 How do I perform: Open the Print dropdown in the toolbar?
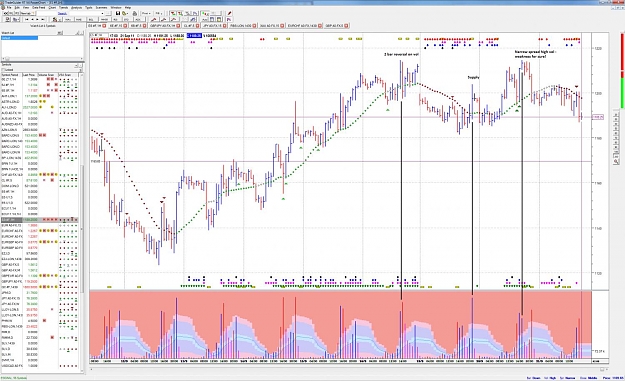pyautogui.click(x=146, y=14)
